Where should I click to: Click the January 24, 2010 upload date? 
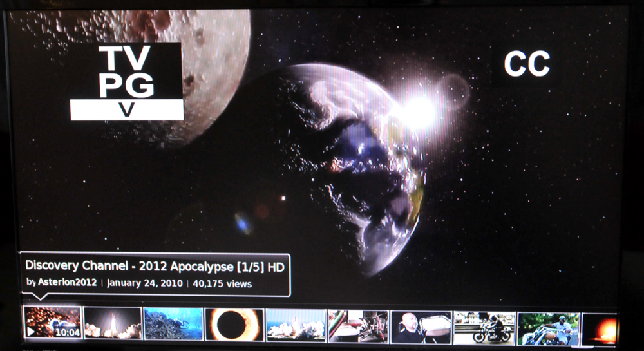(x=144, y=283)
